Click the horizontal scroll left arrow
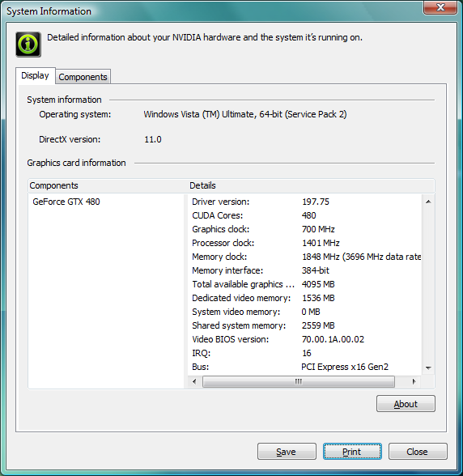463x476 pixels. coord(194,381)
